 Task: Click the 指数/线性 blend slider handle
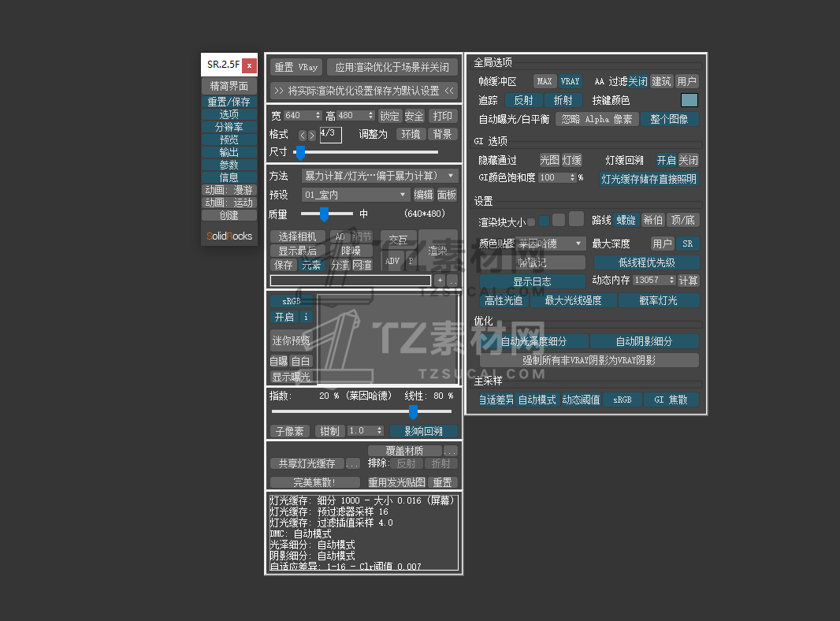pos(413,412)
